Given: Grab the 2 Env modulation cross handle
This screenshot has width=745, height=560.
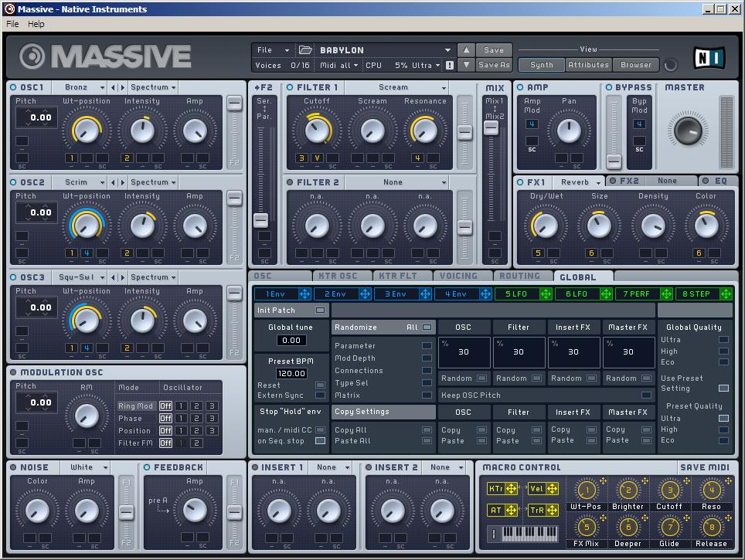Looking at the screenshot, I should (x=365, y=294).
